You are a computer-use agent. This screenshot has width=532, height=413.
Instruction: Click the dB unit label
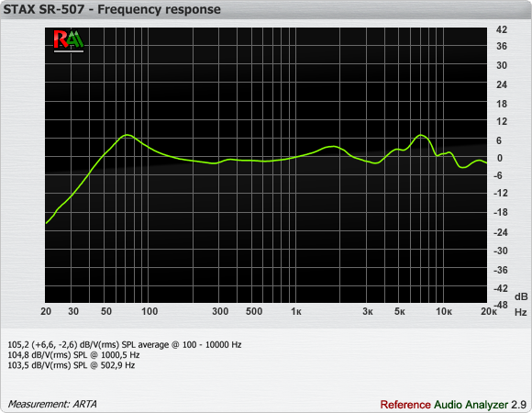tap(521, 296)
